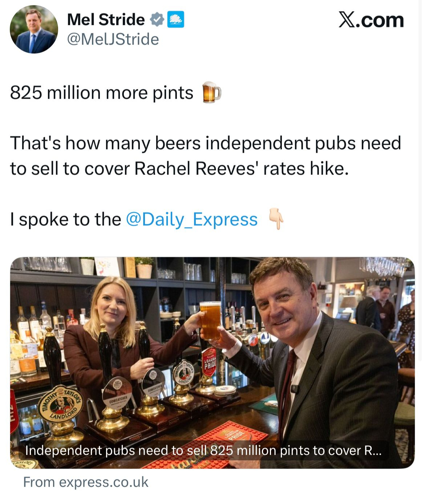Open the Mel Stride display name
Viewport: 425px width, 504px height.
click(106, 20)
